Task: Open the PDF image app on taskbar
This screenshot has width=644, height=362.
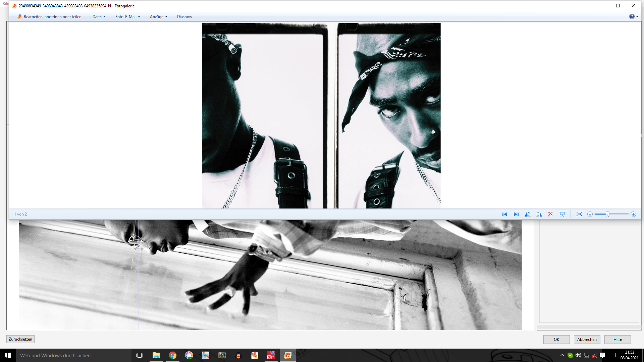Action: pyautogui.click(x=205, y=355)
